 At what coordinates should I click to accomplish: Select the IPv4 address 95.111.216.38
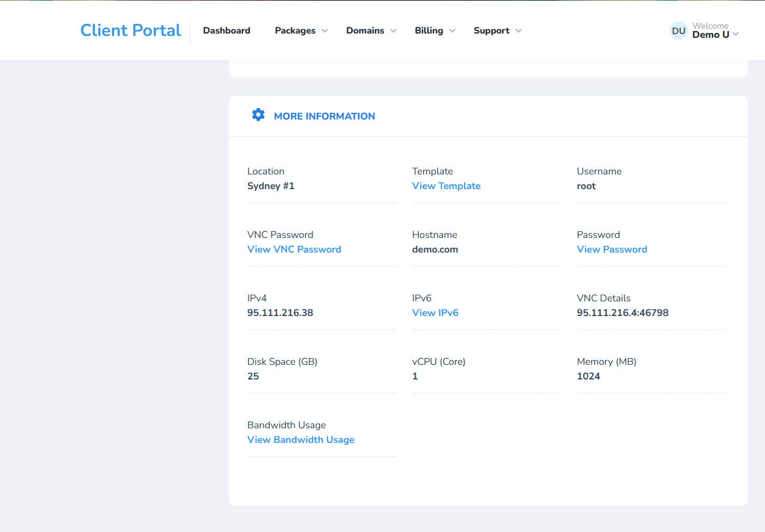pyautogui.click(x=280, y=313)
